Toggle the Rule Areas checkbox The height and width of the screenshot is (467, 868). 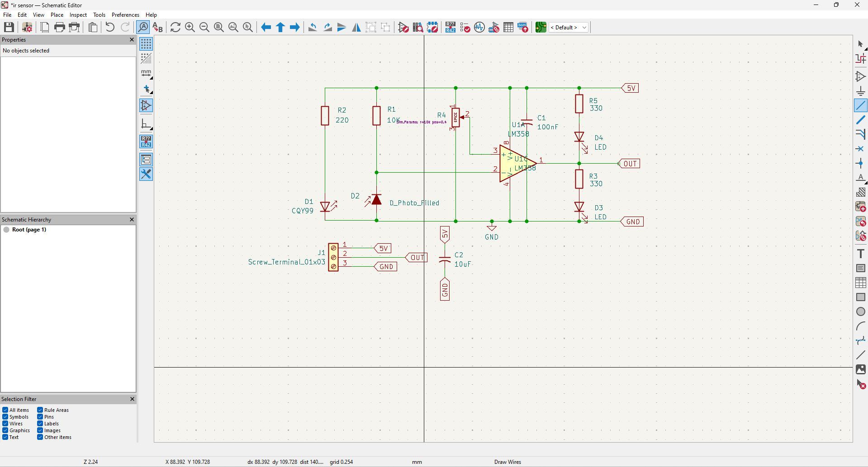(x=40, y=410)
